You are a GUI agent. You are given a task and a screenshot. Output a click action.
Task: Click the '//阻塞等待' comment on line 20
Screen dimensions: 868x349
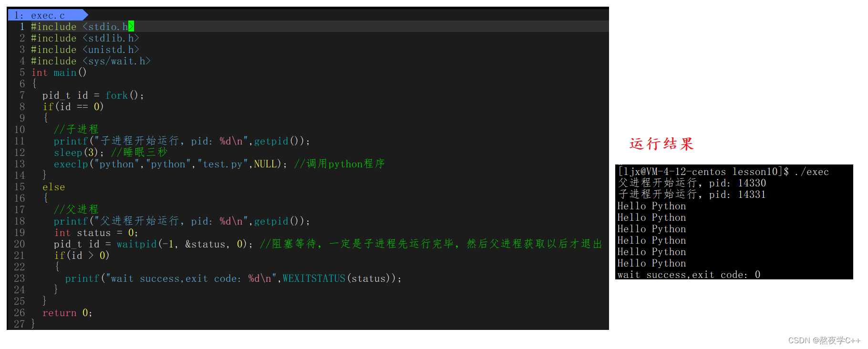(x=431, y=244)
